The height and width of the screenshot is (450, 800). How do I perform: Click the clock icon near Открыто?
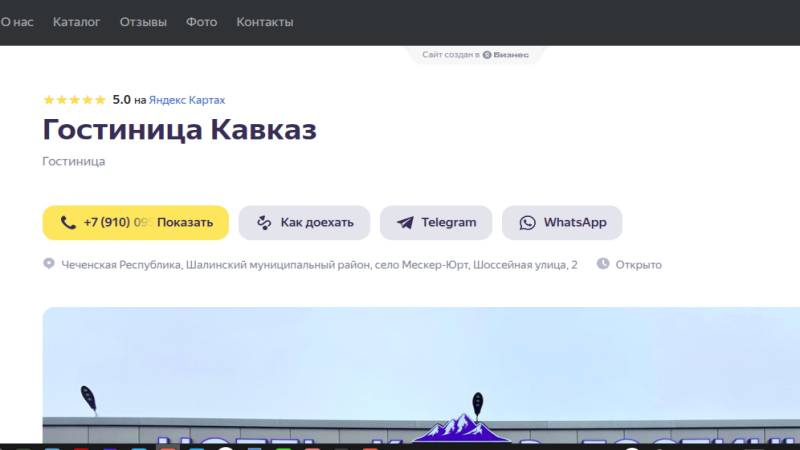point(603,264)
